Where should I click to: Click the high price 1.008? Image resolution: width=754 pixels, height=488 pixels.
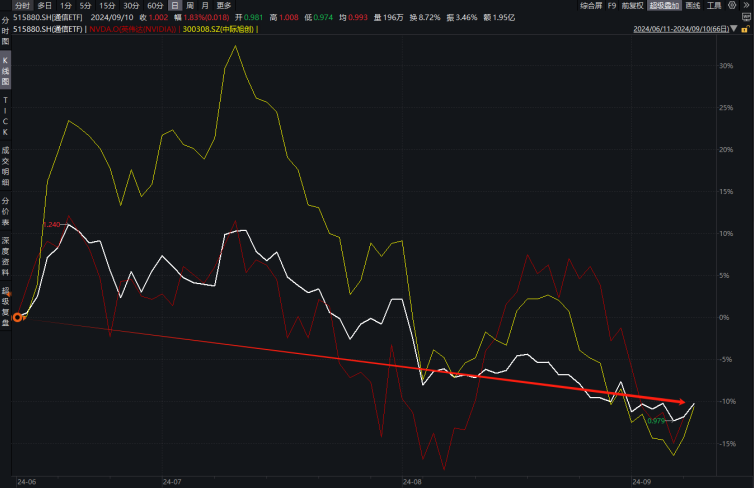pyautogui.click(x=289, y=17)
